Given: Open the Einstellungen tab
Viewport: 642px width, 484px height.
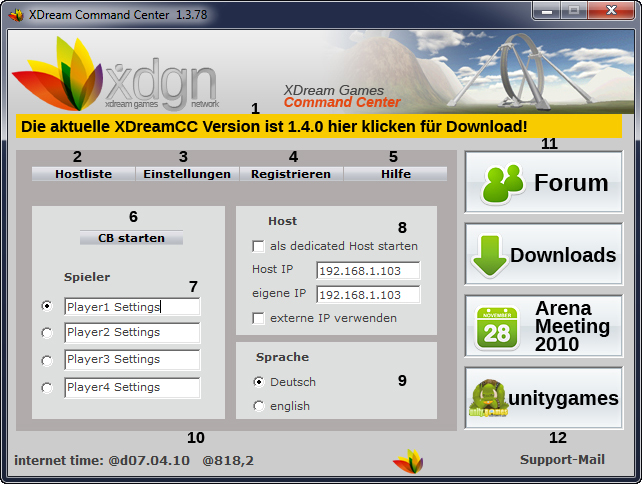Looking at the screenshot, I should 187,174.
